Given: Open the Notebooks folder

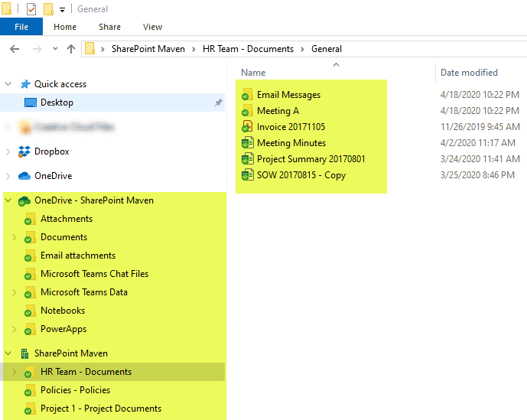Looking at the screenshot, I should click(63, 311).
